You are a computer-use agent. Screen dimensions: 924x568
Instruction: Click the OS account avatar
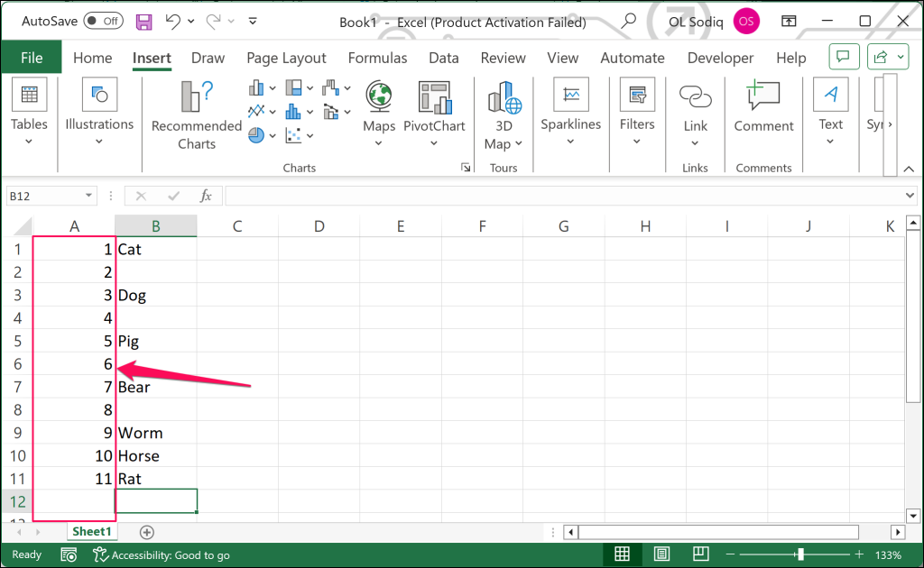coord(746,22)
